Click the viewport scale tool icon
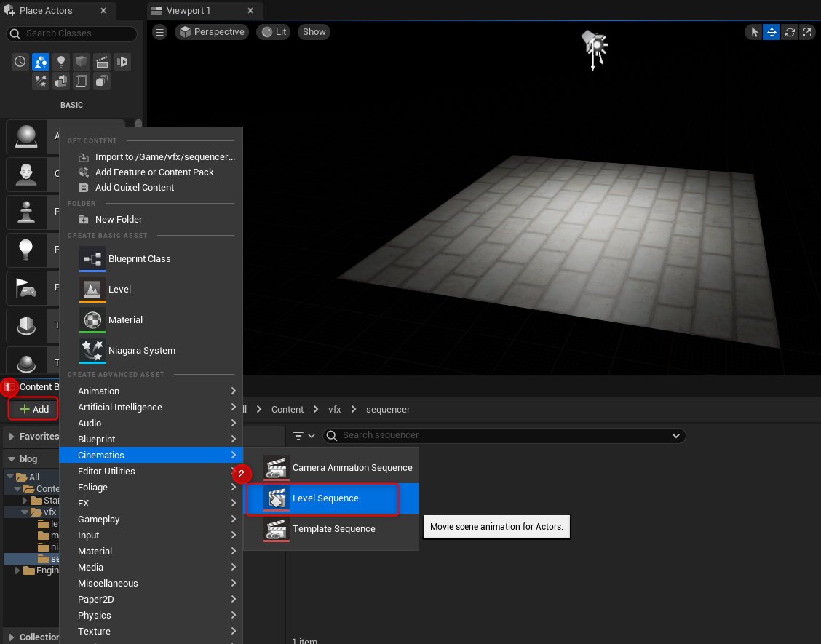The height and width of the screenshot is (644, 821). [x=806, y=32]
